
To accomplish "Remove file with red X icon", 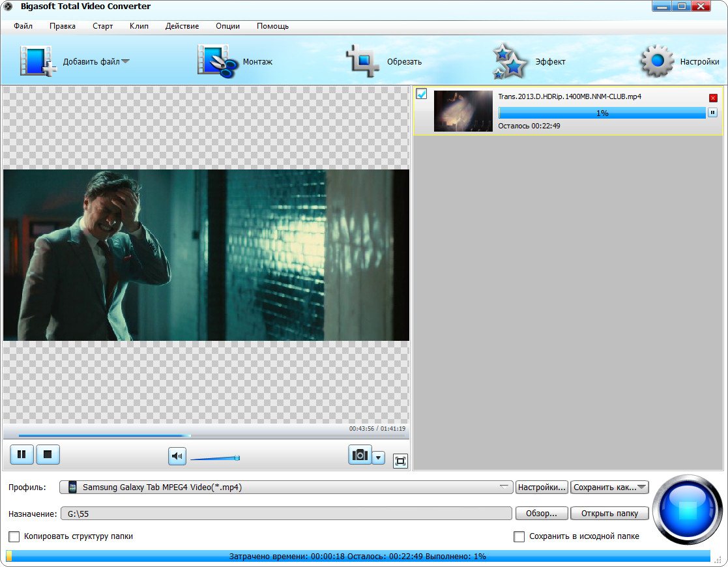I will [713, 98].
